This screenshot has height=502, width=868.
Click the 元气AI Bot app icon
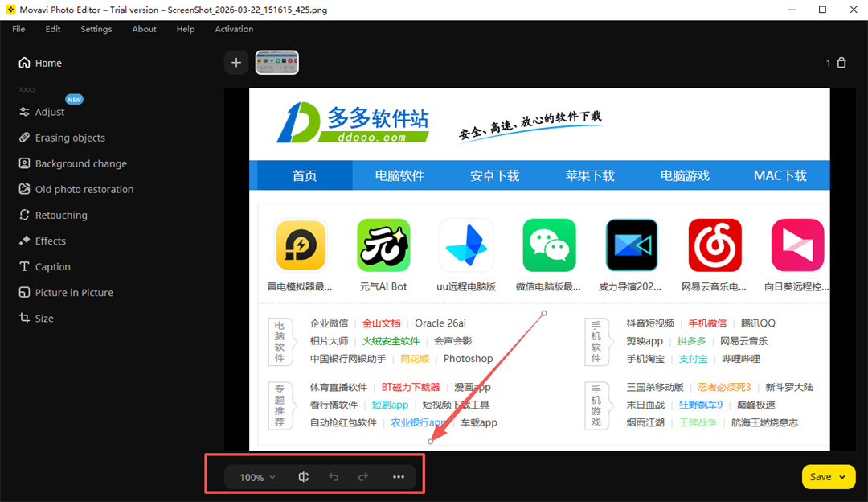[x=383, y=245]
